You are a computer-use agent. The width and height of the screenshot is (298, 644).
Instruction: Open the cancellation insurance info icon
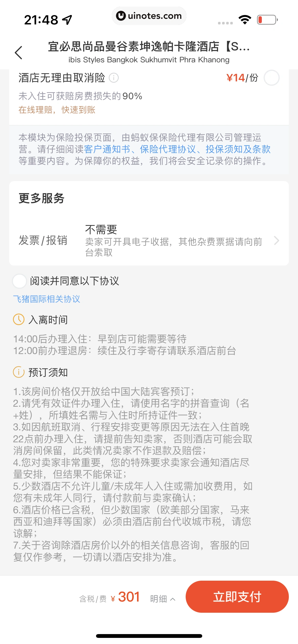tap(114, 78)
